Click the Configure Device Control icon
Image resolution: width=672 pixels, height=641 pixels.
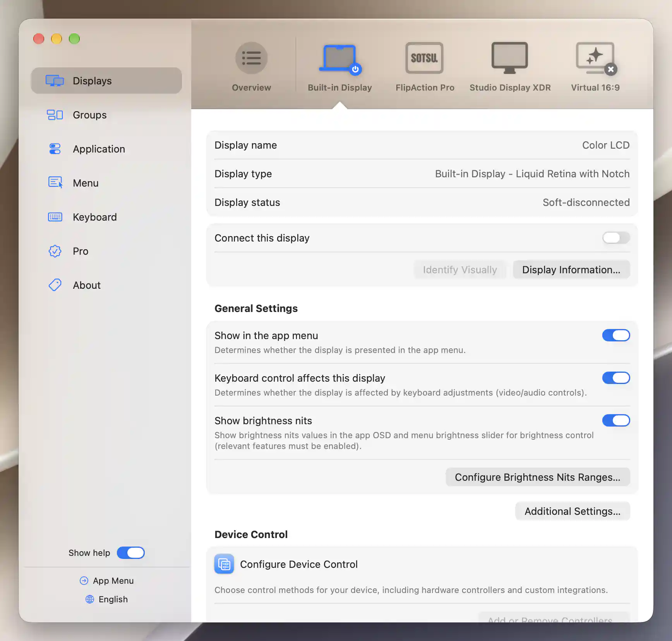tap(224, 564)
